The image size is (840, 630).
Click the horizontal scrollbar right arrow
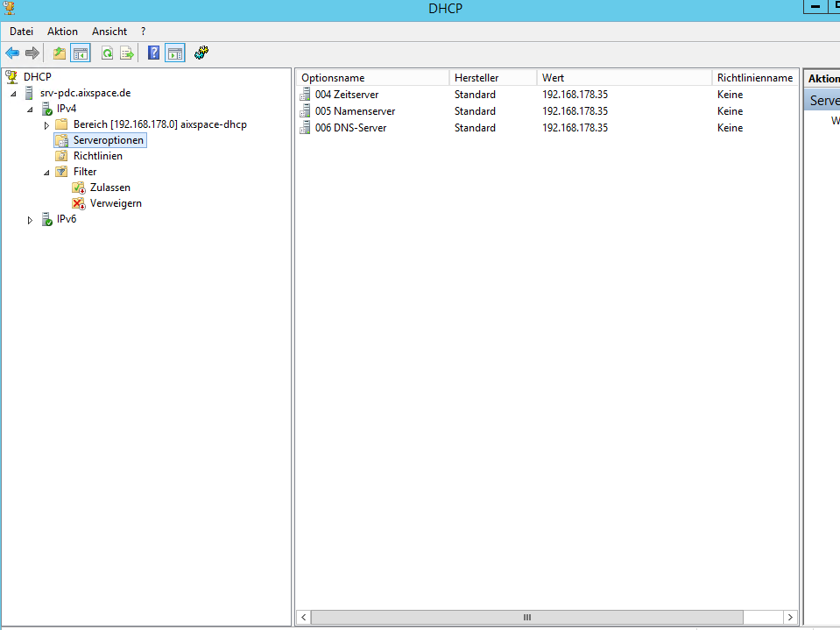(x=790, y=617)
